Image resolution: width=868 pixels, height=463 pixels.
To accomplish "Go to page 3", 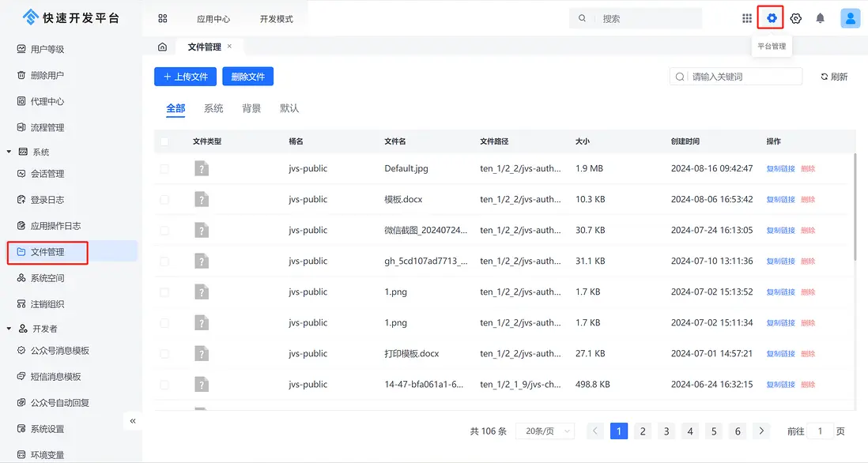I will (666, 431).
